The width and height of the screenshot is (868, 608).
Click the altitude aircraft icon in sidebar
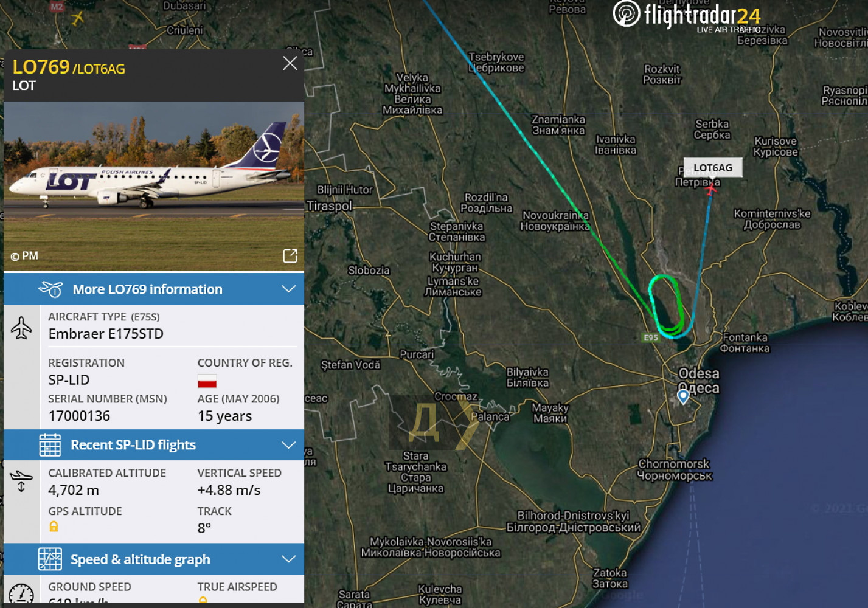21,481
